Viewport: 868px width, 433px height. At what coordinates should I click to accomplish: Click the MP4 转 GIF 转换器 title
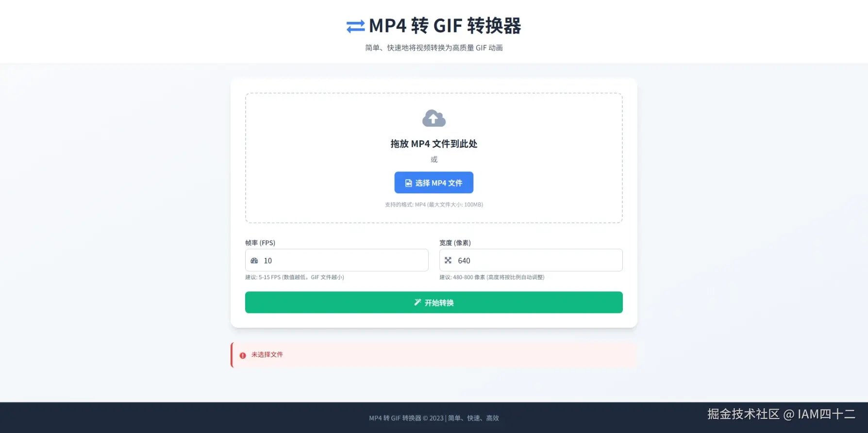pyautogui.click(x=445, y=26)
